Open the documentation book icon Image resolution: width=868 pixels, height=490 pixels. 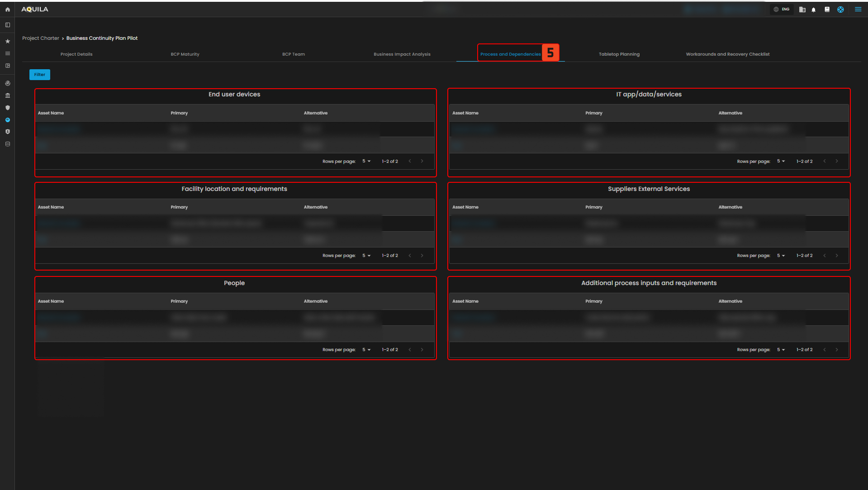click(827, 10)
